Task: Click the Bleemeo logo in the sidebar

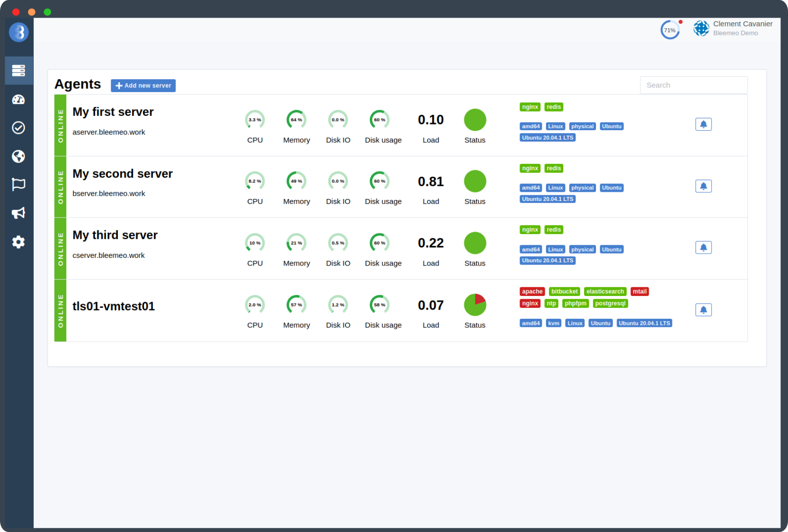Action: click(19, 32)
